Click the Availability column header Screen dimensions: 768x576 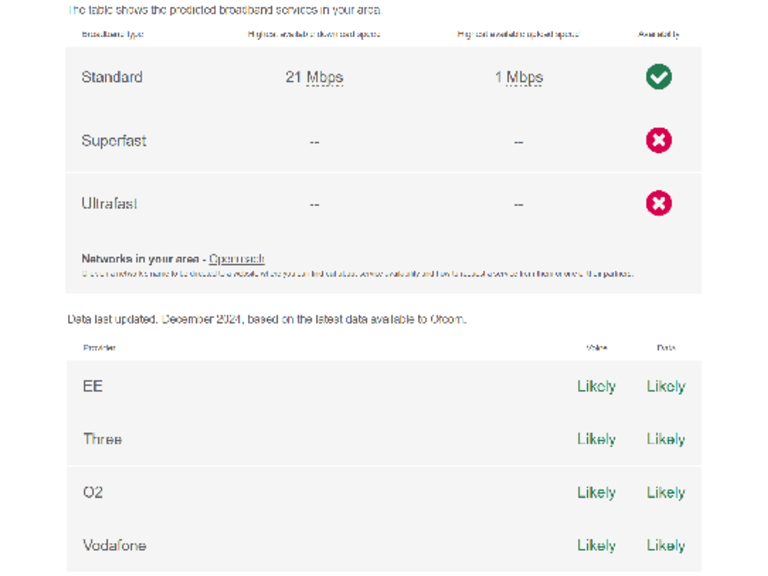coord(658,34)
